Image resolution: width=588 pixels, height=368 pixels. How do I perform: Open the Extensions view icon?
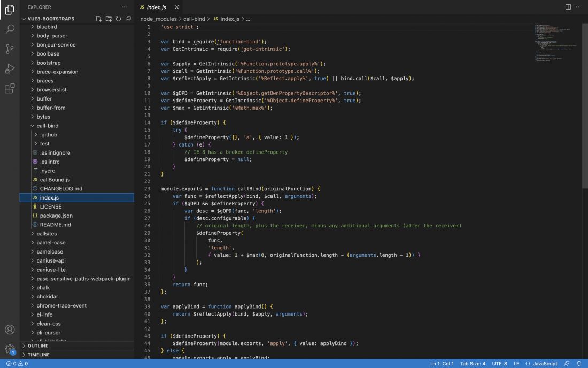pyautogui.click(x=10, y=89)
